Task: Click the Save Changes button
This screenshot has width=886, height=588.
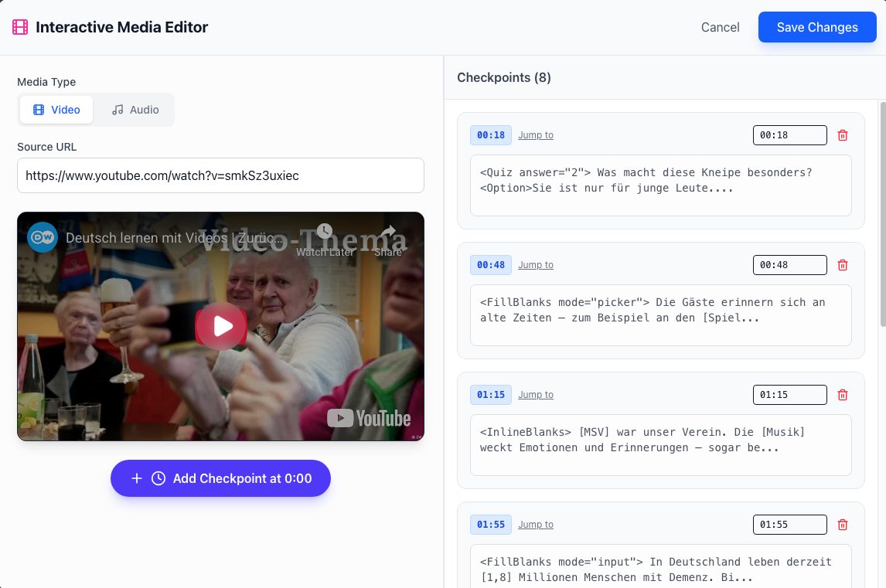Action: 817,27
